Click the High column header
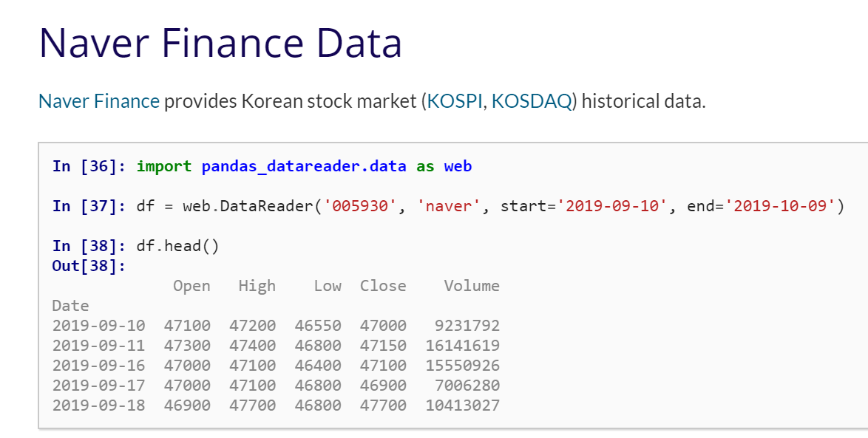Screen dimensions: 868x438 [x=257, y=286]
